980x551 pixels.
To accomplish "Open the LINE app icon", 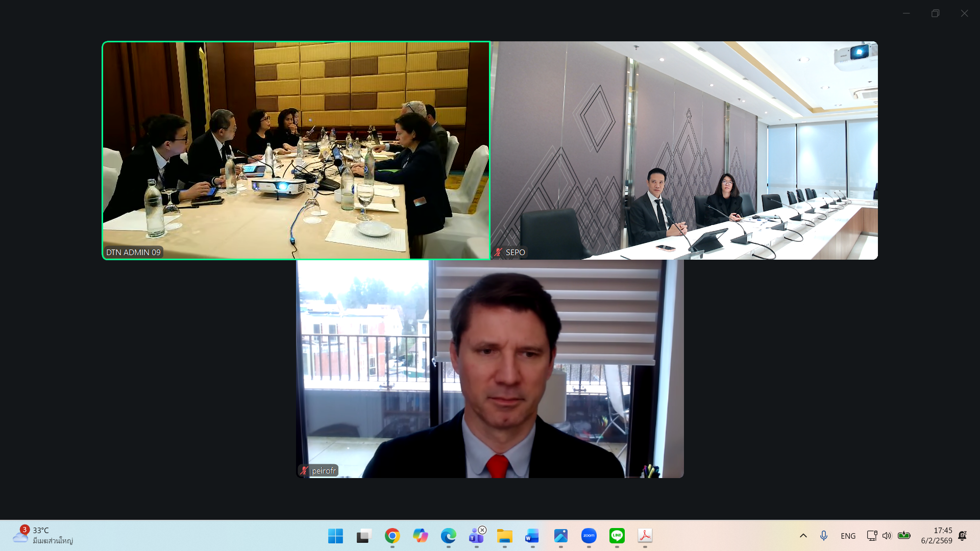I will pyautogui.click(x=617, y=536).
